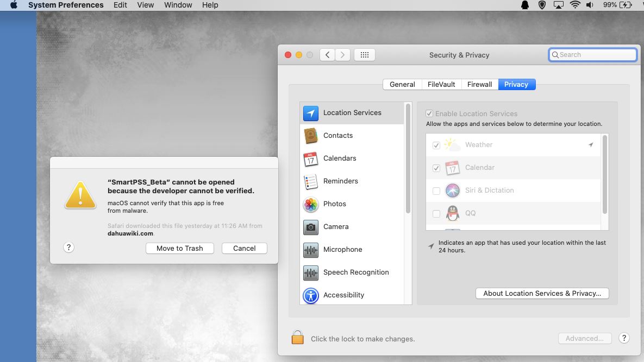
Task: Check the QQ location checkbox
Action: [436, 214]
